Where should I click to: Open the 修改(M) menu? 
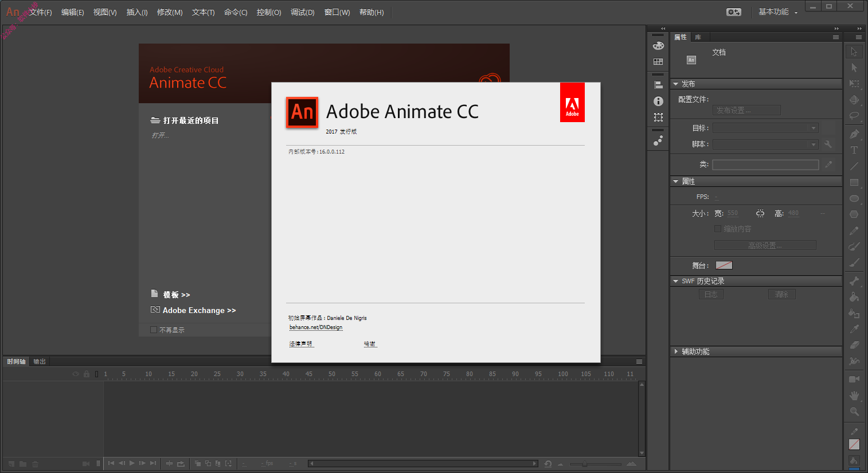[x=170, y=12]
